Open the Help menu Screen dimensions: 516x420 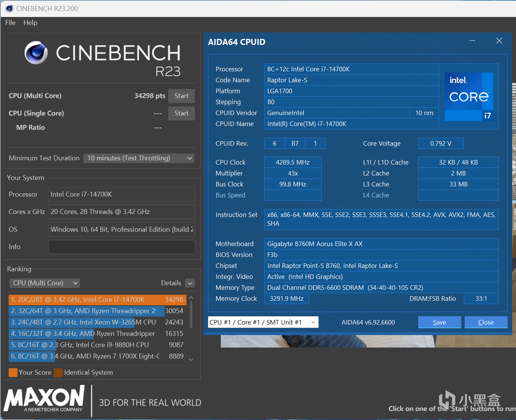click(x=30, y=23)
